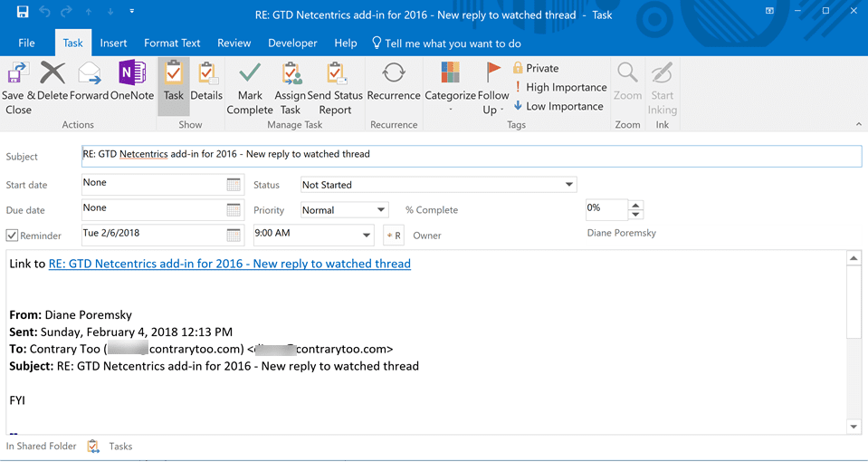Delete this task
This screenshot has width=868, height=462.
pos(52,82)
